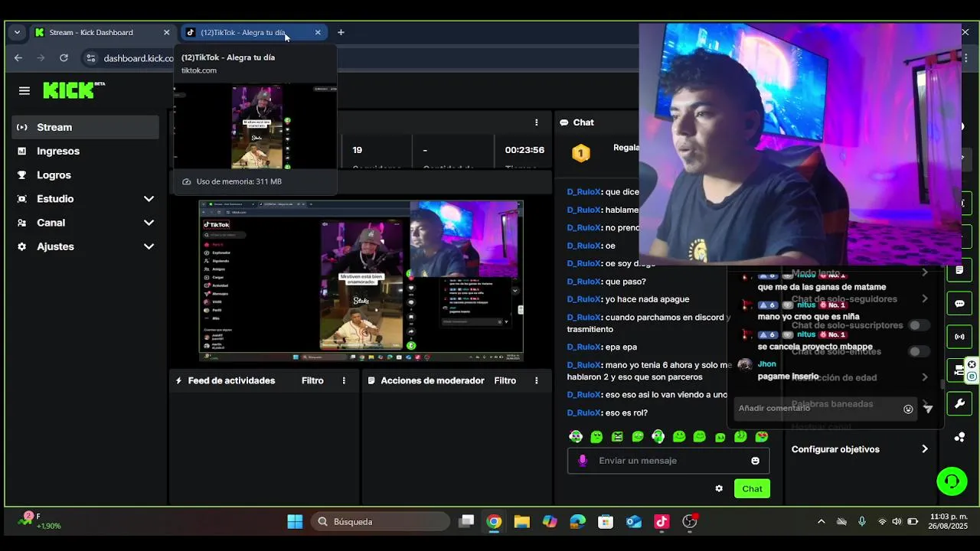The height and width of the screenshot is (551, 980).
Task: Open the Logros sidebar item
Action: [85, 174]
